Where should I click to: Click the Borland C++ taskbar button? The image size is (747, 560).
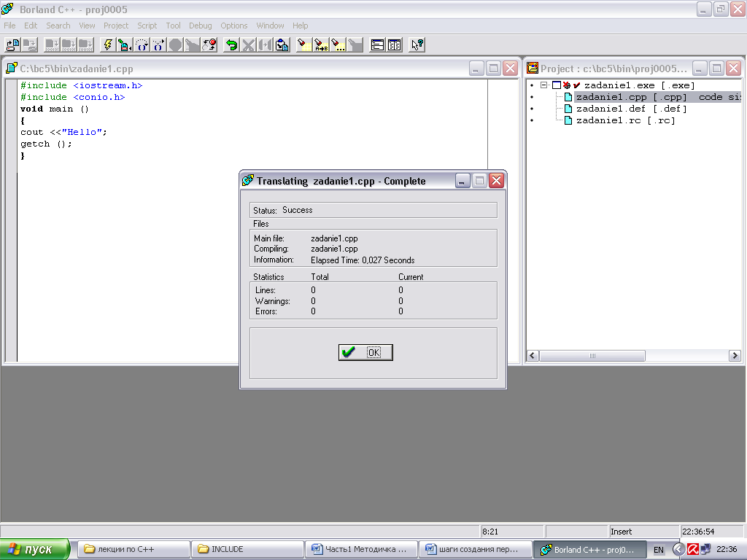(x=589, y=549)
